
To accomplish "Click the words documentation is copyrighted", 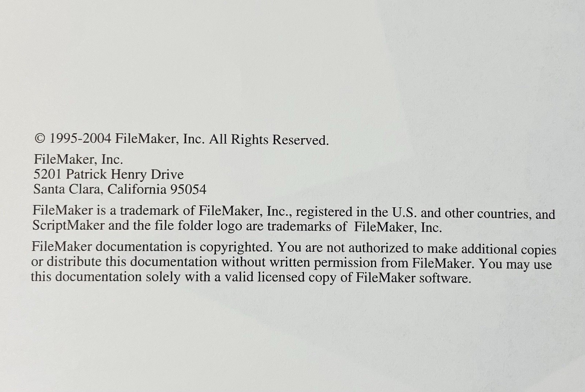I will pos(183,247).
